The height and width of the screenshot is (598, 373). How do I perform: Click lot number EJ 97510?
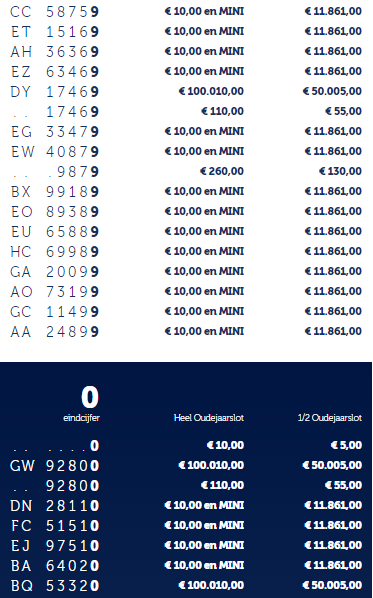55,546
